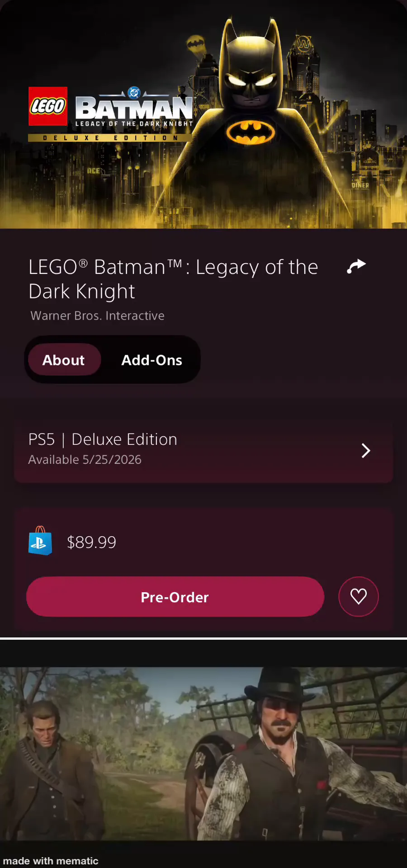Tap the Deluxe Edition gold strip
407x868 pixels.
click(x=110, y=138)
